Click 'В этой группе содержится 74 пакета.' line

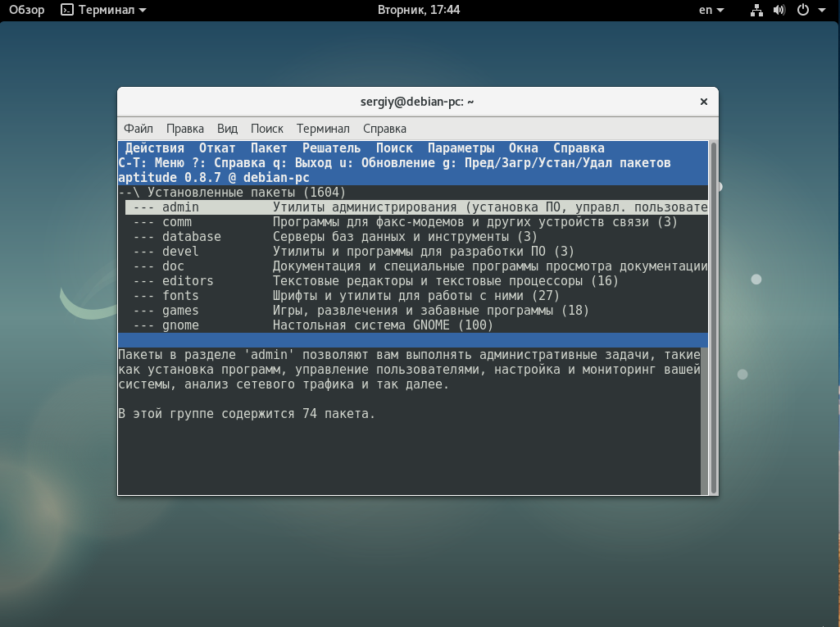tap(247, 414)
